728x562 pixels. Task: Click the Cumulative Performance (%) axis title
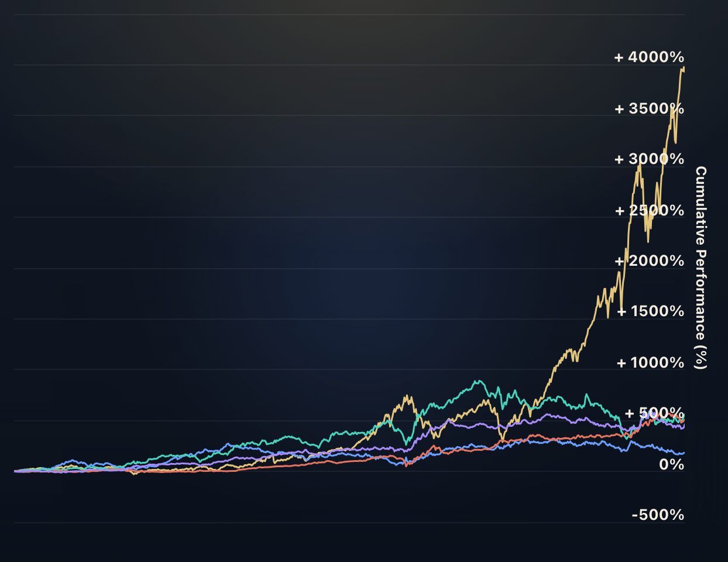[700, 268]
